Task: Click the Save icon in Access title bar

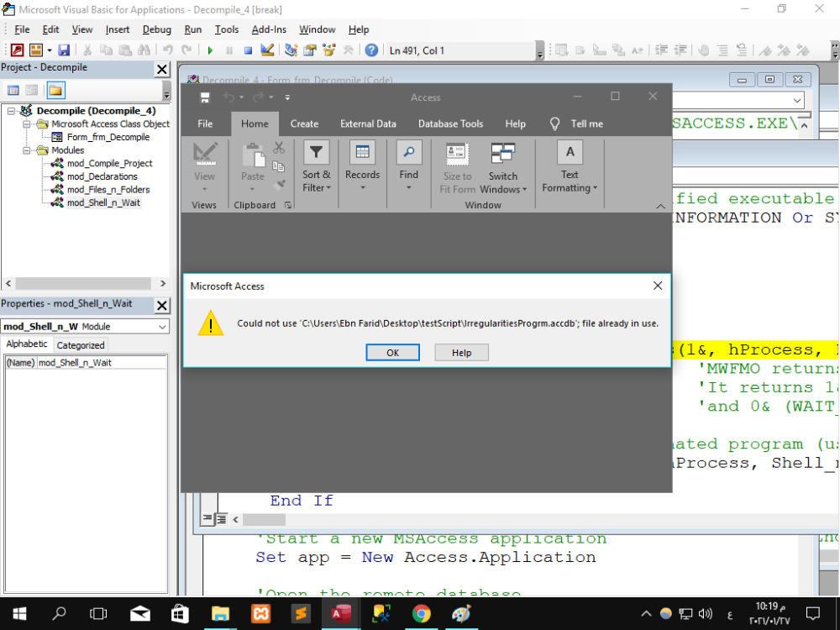Action: 205,97
